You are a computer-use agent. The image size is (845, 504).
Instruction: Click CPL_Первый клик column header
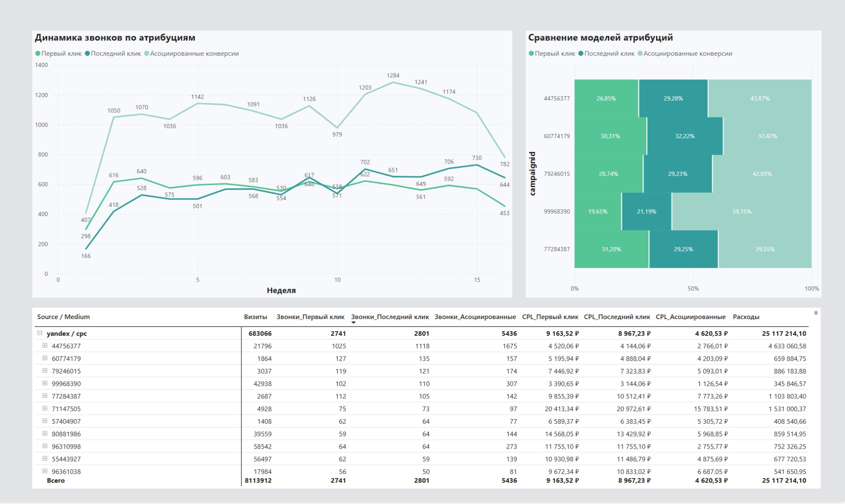point(550,317)
